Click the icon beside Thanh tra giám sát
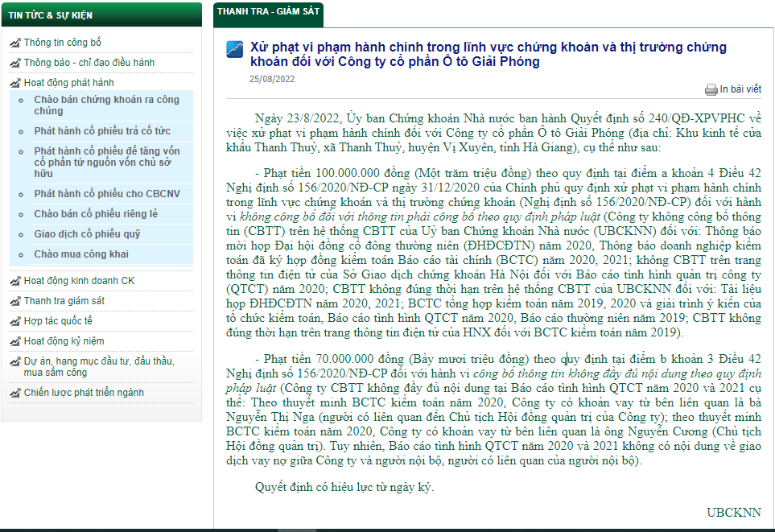775x532 pixels. click(x=15, y=301)
